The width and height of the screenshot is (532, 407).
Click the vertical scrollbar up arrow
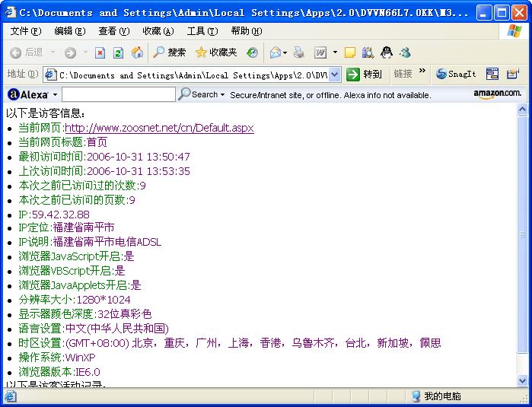pyautogui.click(x=522, y=110)
